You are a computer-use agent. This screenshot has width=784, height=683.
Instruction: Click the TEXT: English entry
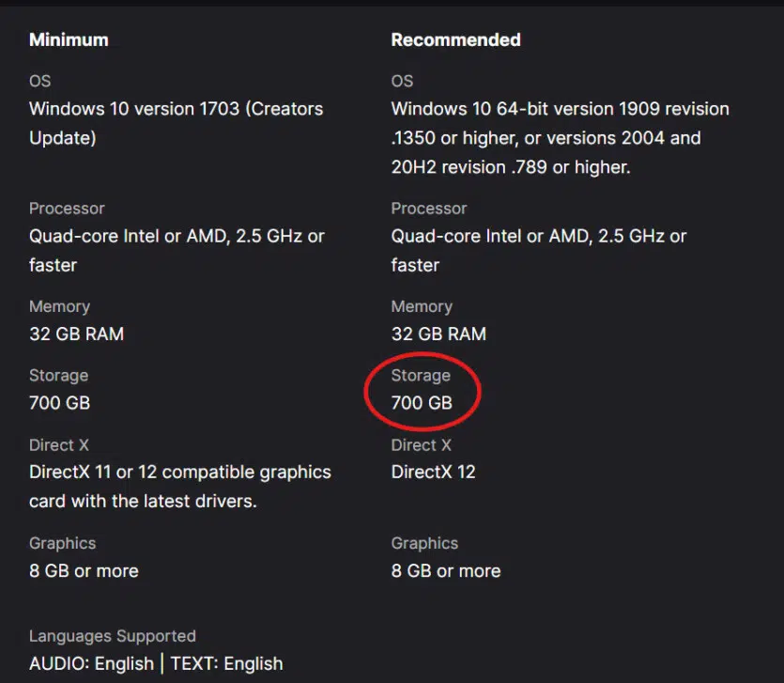[x=226, y=663]
